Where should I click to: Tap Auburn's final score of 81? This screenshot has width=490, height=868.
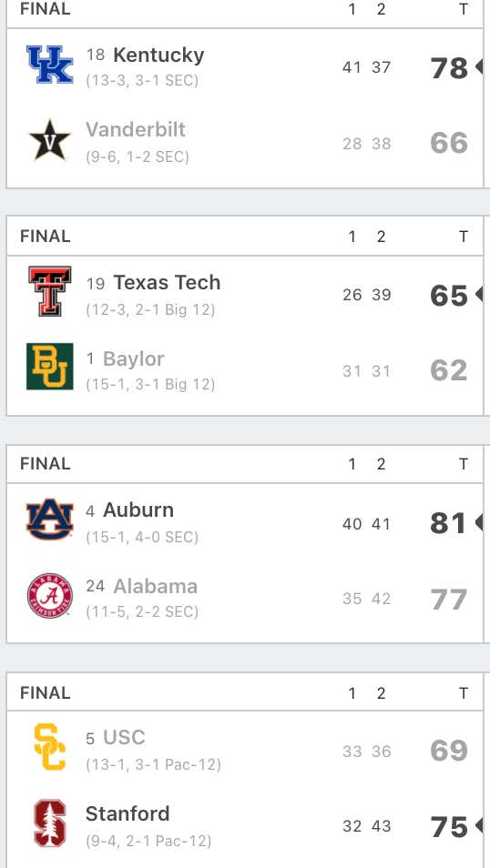pos(449,524)
